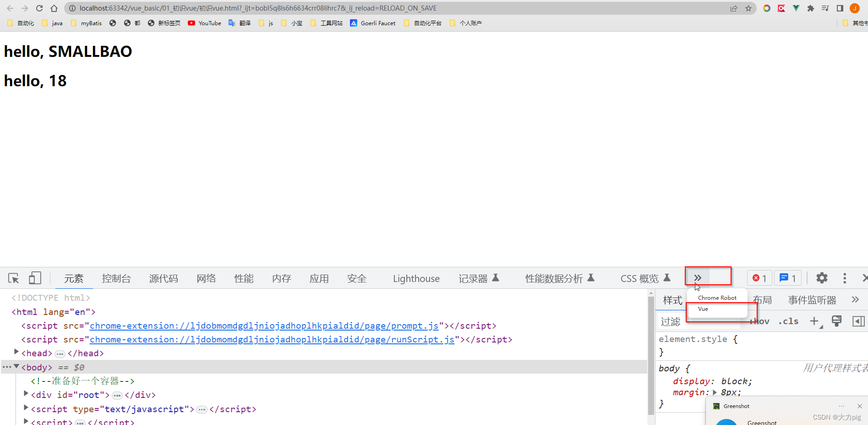868x425 pixels.
Task: Open the prompt.js script link
Action: (x=264, y=326)
